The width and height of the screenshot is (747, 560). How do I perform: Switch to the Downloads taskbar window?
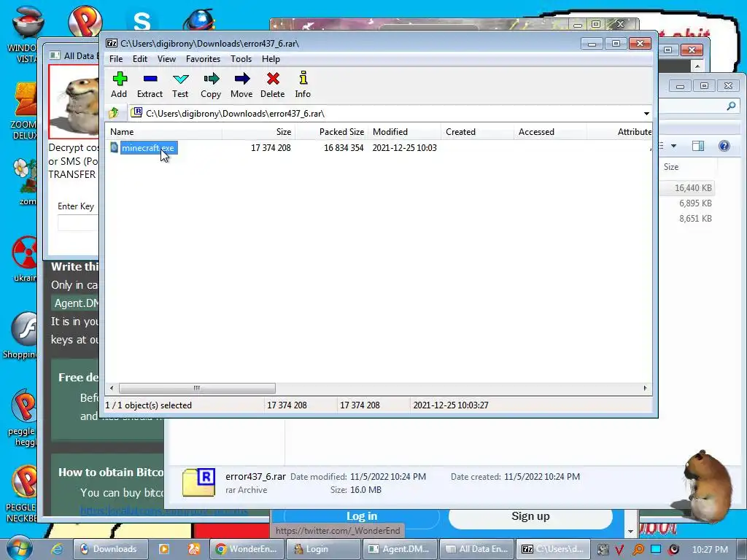pos(111,549)
